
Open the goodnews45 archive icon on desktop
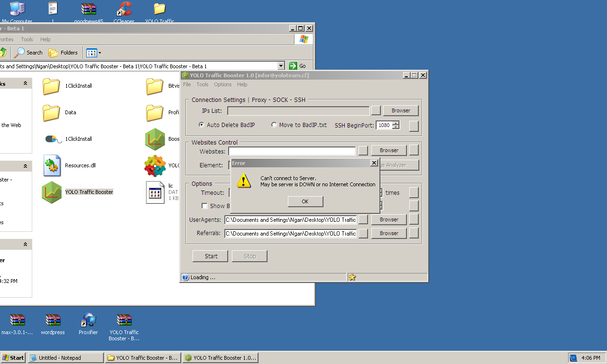point(88,9)
